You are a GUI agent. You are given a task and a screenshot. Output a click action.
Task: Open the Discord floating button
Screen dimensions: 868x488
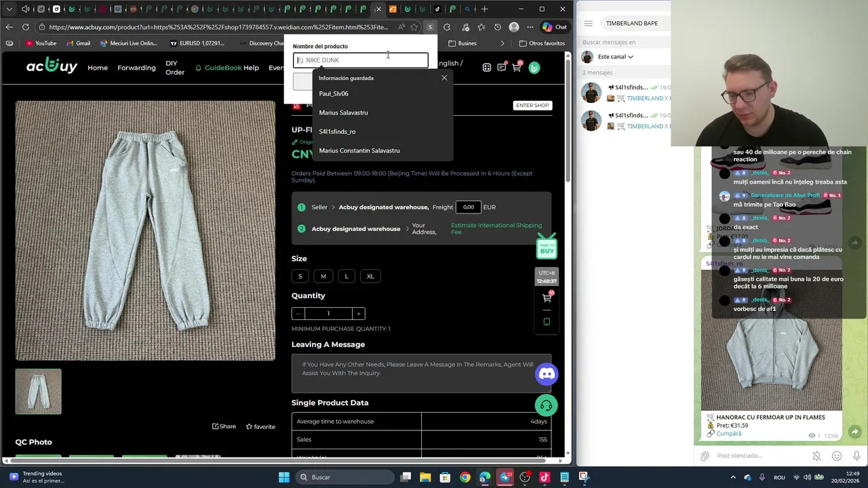(x=547, y=373)
